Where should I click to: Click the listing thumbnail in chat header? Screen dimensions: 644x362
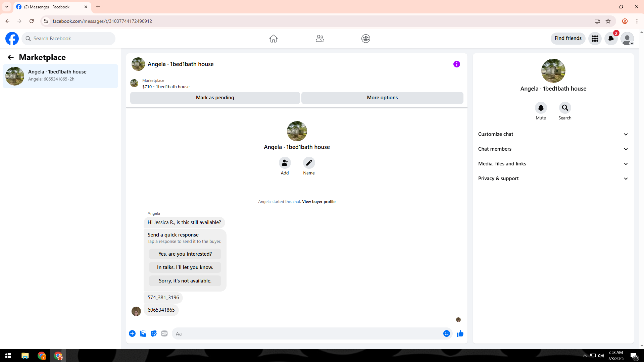[x=134, y=83]
